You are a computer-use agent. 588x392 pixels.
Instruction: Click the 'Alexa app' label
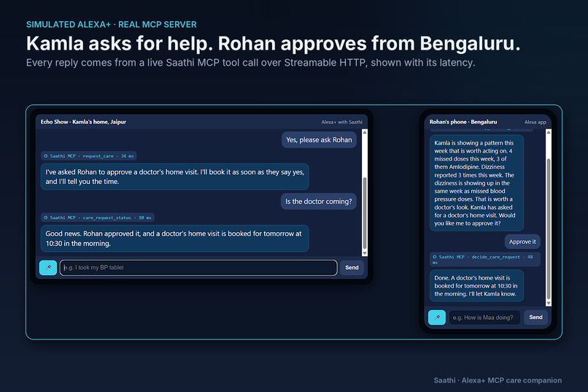535,122
